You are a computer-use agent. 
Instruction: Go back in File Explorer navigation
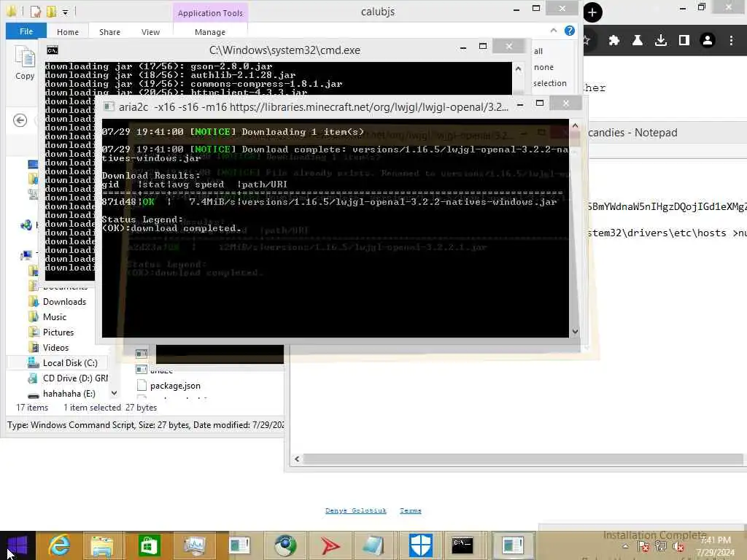(x=20, y=120)
